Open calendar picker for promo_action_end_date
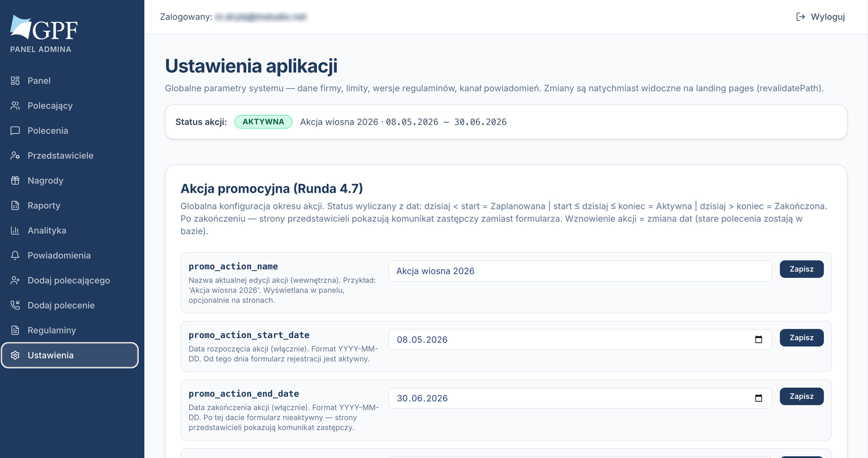 click(759, 398)
